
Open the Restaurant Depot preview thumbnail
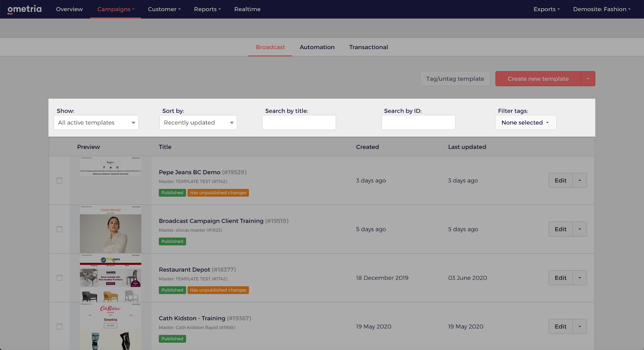[111, 278]
